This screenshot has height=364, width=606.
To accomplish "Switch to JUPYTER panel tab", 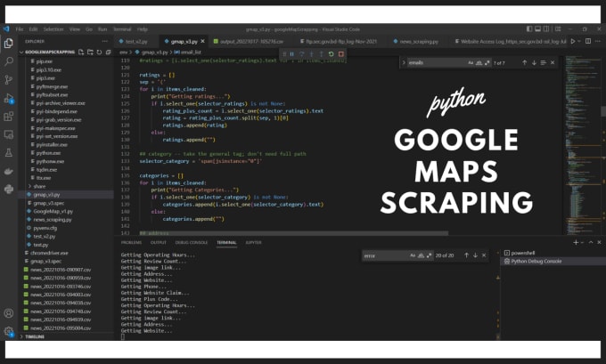I will (x=253, y=242).
